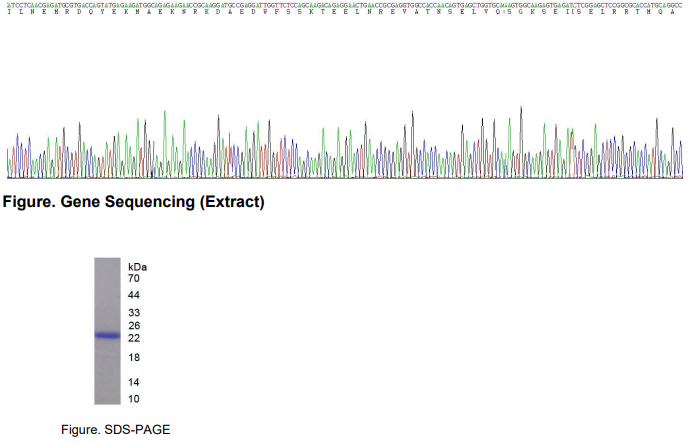Viewport: 688px width, 444px height.
Task: Select the kDa unit label
Action: (138, 267)
